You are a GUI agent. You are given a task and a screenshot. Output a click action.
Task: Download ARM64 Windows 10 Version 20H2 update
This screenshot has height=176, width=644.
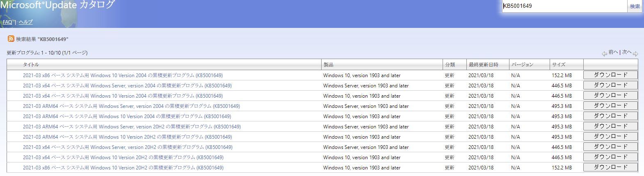click(610, 137)
